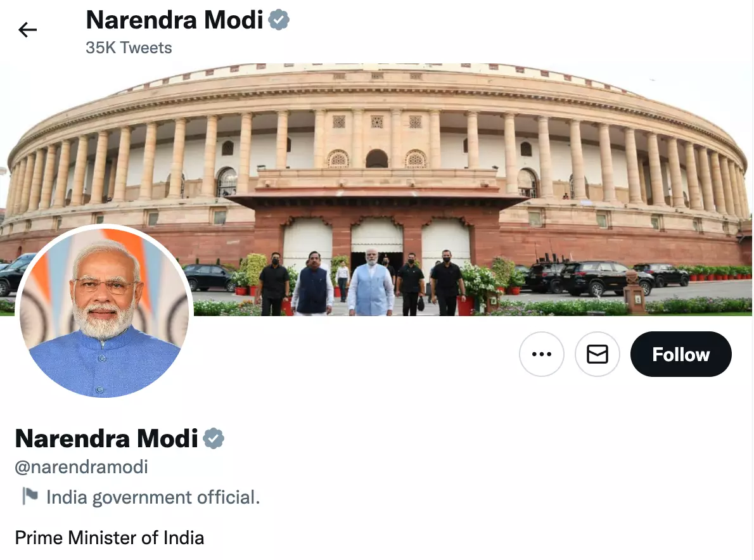Select the large Narendra Modi profile name

(x=106, y=438)
